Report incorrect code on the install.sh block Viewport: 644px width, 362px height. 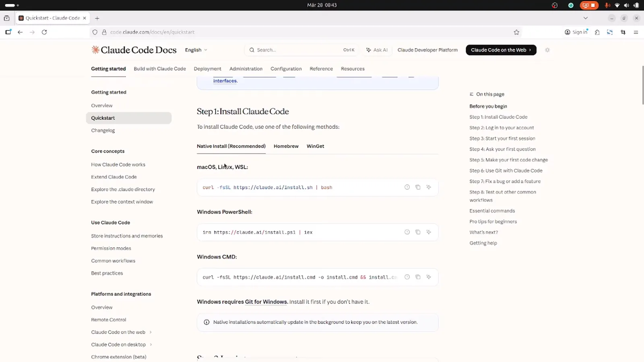[407, 187]
